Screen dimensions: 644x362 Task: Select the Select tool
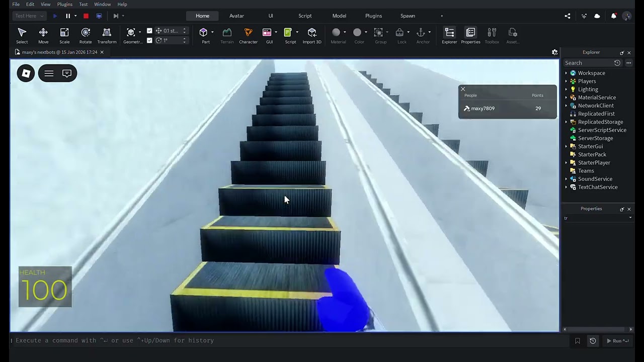point(22,36)
